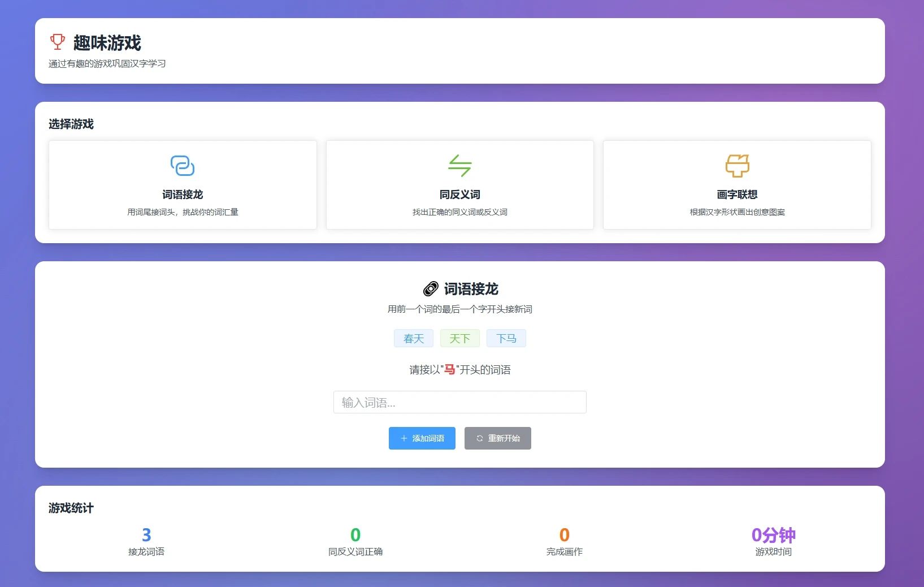
Task: Click the swap-arrows icon on the 同反义词 card
Action: 459,166
